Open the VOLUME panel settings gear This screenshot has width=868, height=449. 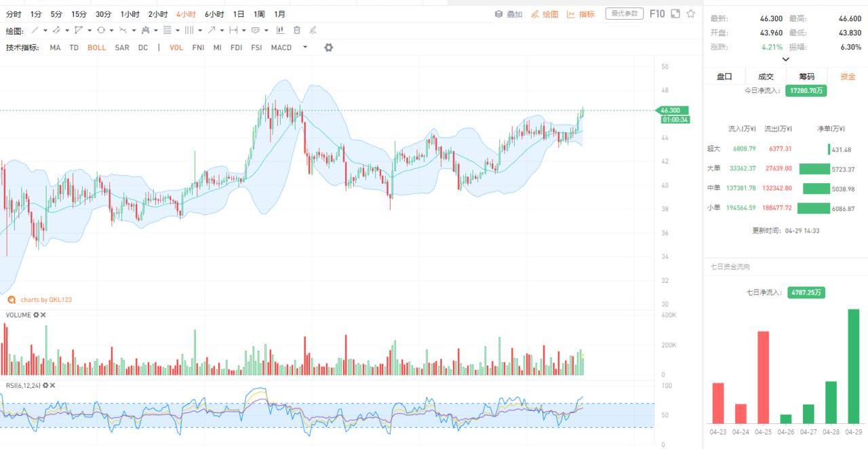point(37,315)
